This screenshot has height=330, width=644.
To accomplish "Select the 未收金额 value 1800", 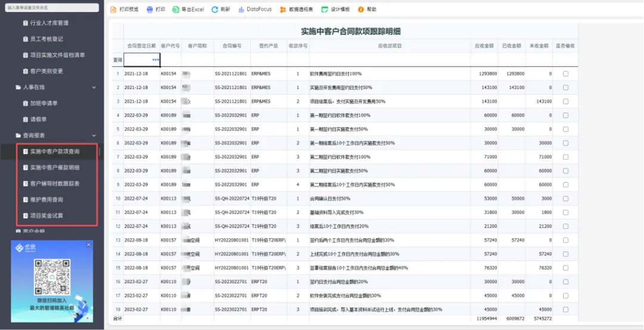I will click(547, 213).
